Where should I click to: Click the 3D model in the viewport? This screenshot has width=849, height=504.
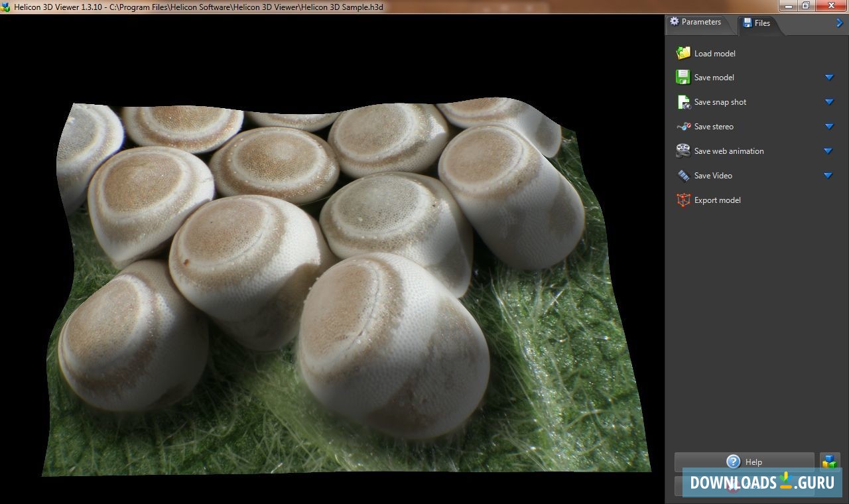pyautogui.click(x=332, y=285)
